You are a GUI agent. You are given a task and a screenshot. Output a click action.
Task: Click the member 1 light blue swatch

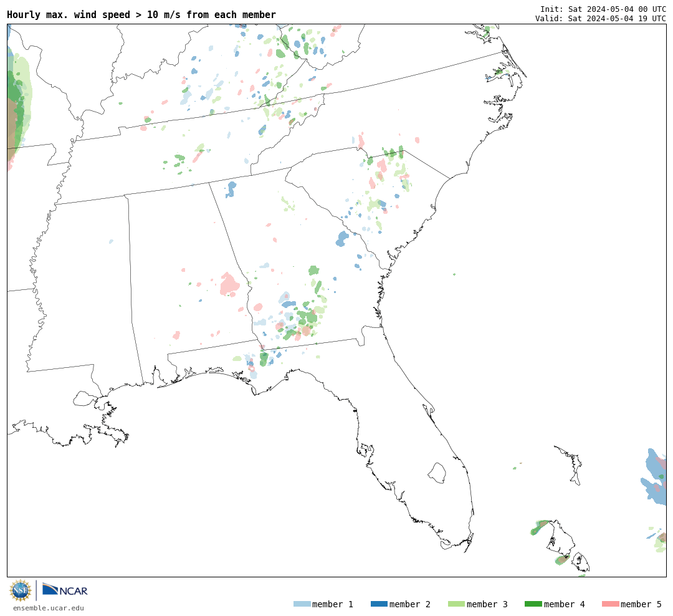[302, 604]
